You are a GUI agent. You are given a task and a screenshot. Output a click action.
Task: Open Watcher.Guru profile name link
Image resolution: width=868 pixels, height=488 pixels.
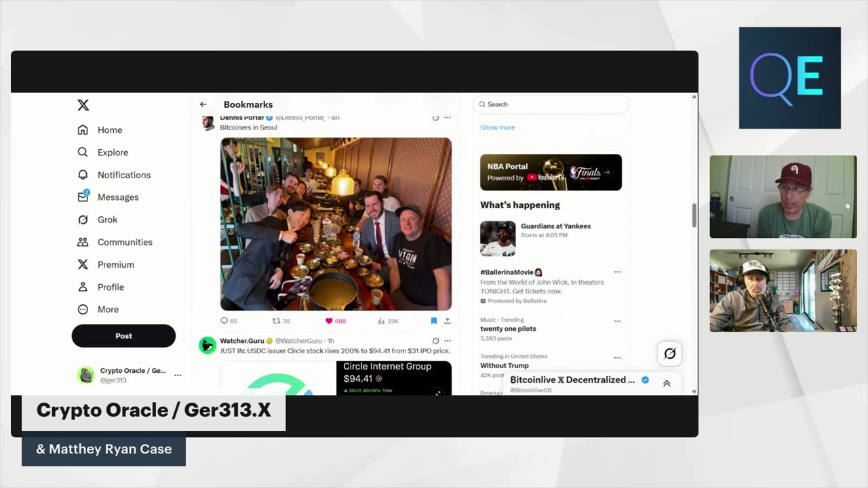tap(242, 341)
